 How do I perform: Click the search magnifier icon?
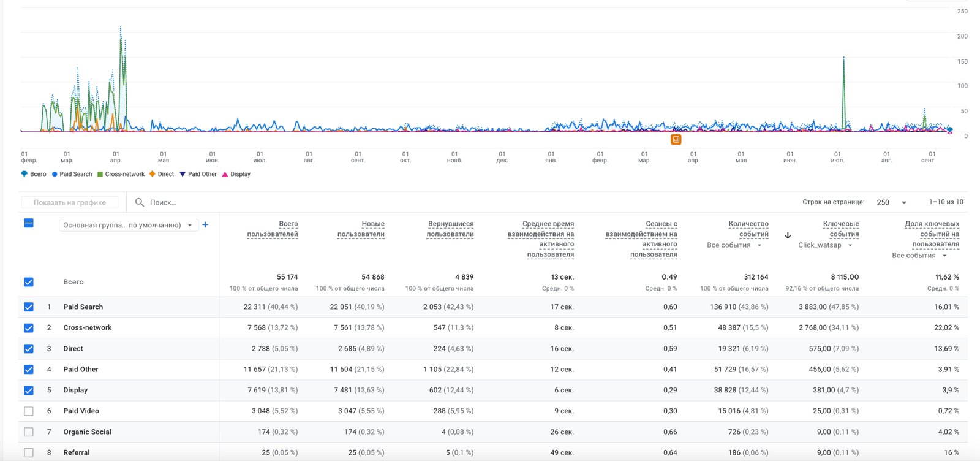(140, 202)
